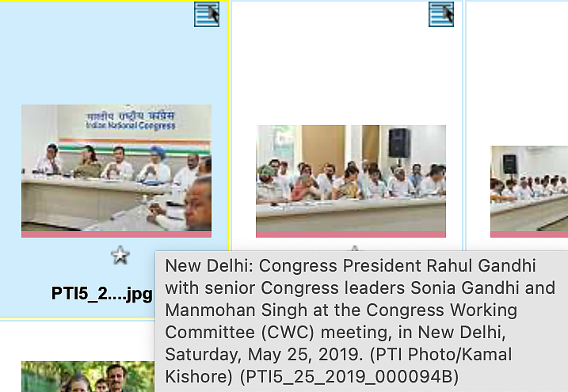This screenshot has width=568, height=392.
Task: Select the partially visible thumbnail at right edge
Action: (529, 188)
